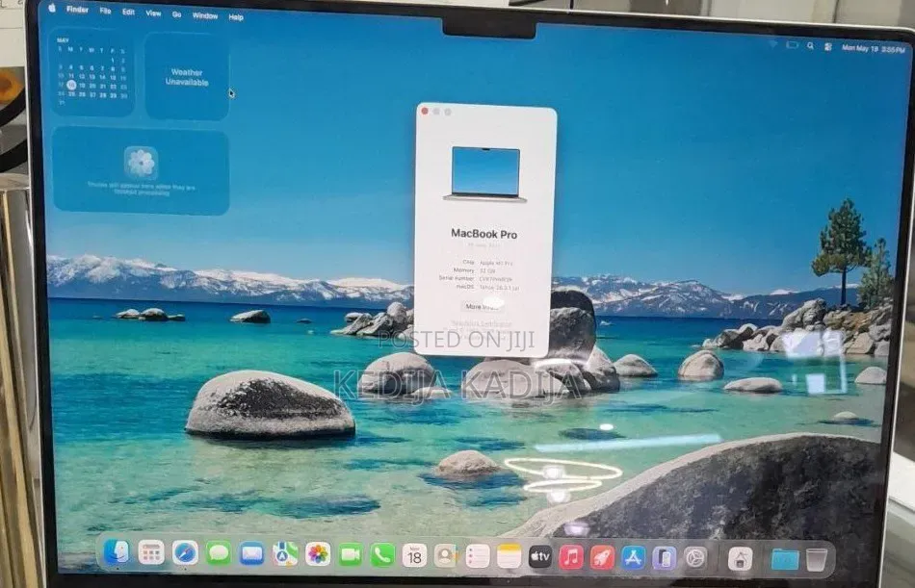Open Control Center from the menu bar

point(828,46)
